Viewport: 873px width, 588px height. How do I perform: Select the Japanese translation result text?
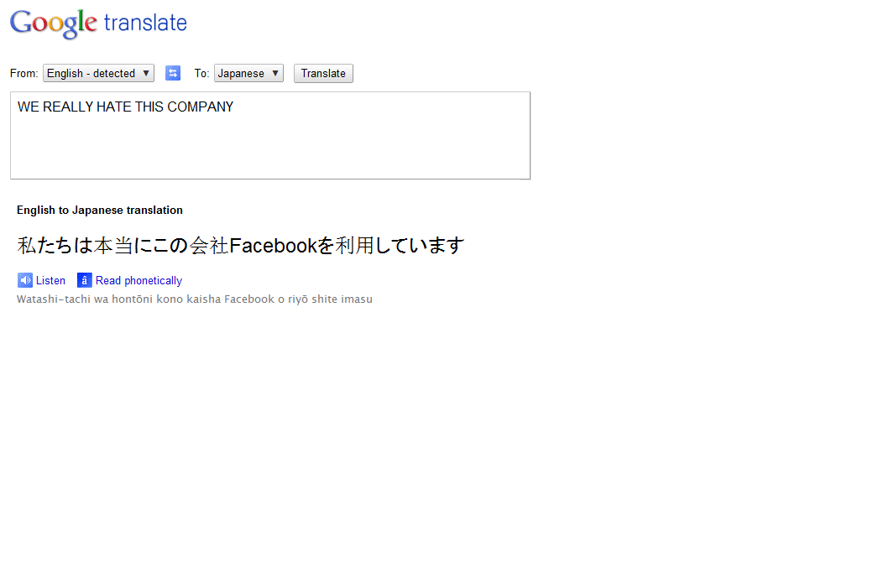point(241,245)
